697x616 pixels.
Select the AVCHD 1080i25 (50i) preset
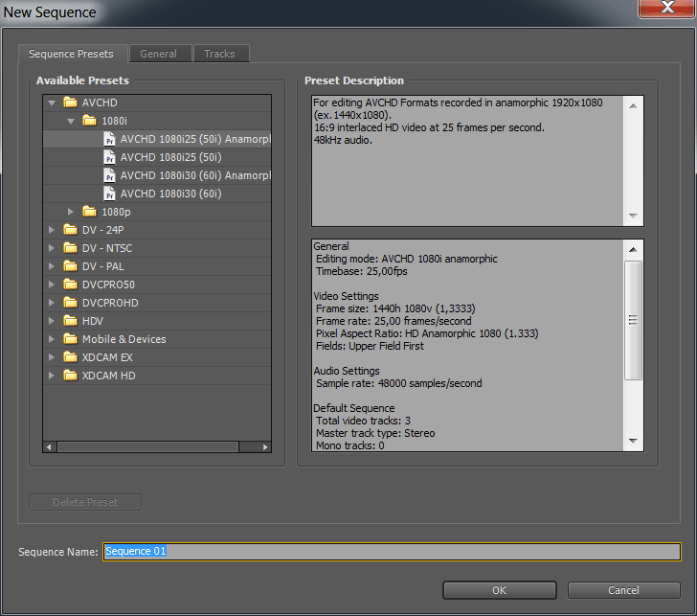tap(157, 157)
